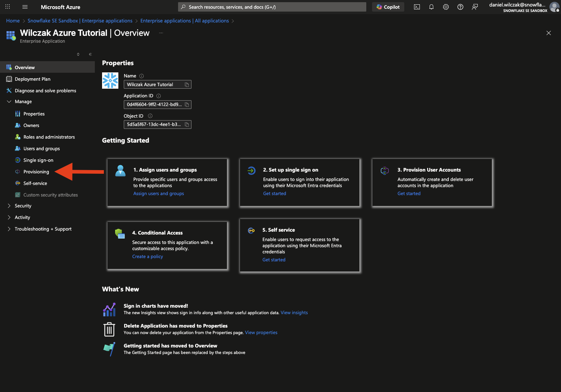
Task: Click the Create a policy link
Action: coord(147,257)
